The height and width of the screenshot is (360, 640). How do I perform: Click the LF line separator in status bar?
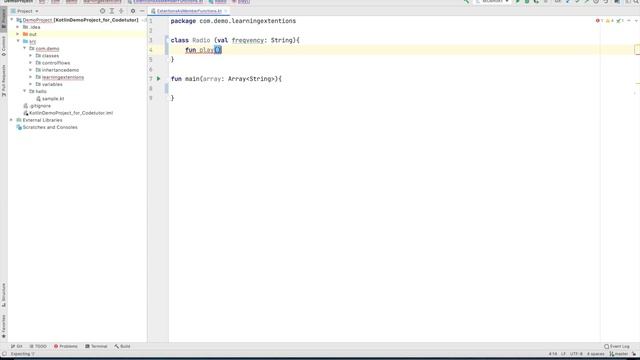563,354
